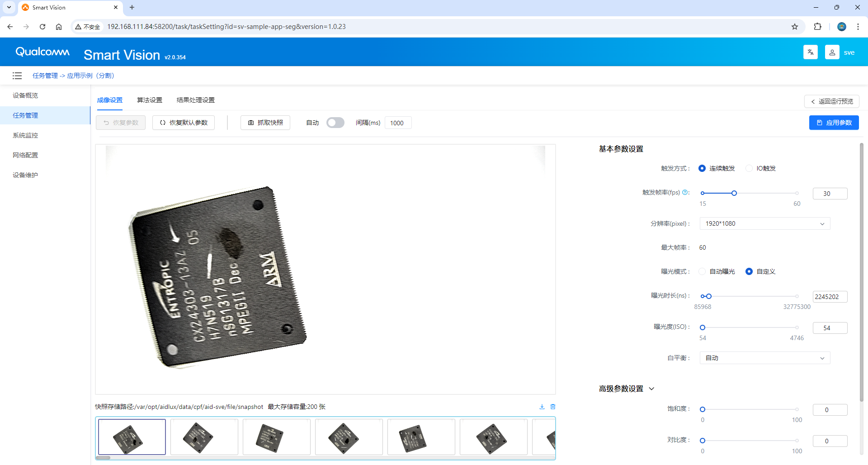868x465 pixels.
Task: Open the user profile icon
Action: point(832,52)
